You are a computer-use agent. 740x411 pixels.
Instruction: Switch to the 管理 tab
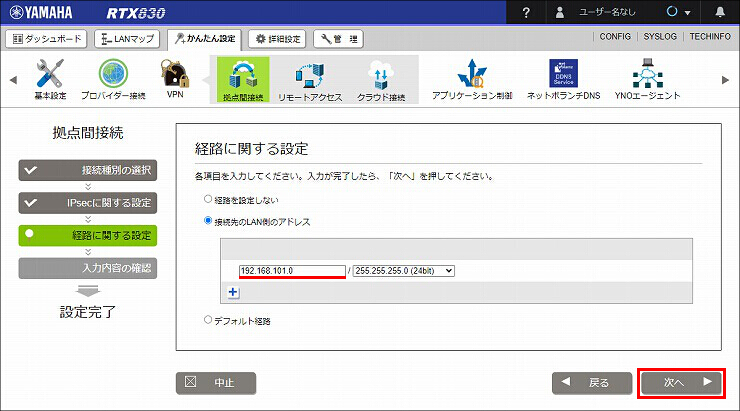(x=338, y=39)
